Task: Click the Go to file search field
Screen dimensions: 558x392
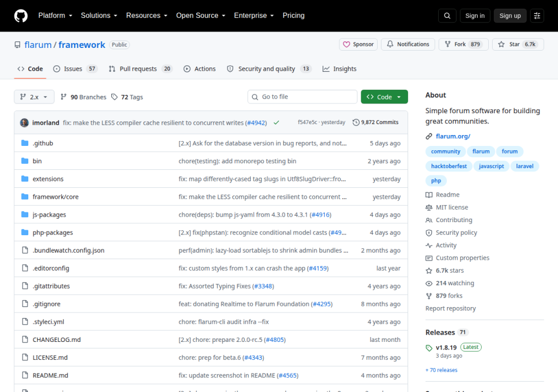Action: click(302, 97)
